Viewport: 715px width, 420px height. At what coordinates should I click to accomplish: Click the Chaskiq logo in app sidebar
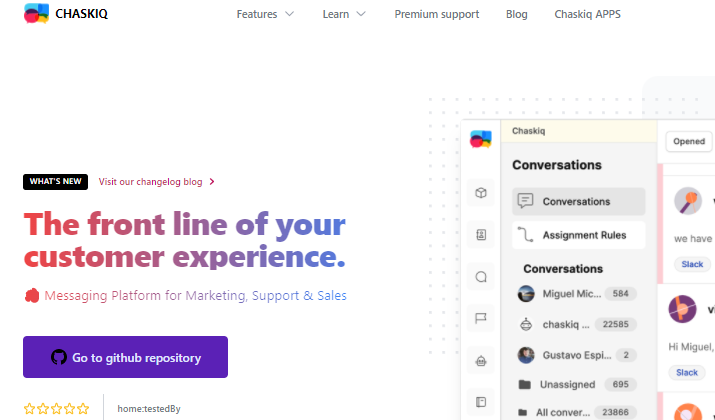point(481,139)
